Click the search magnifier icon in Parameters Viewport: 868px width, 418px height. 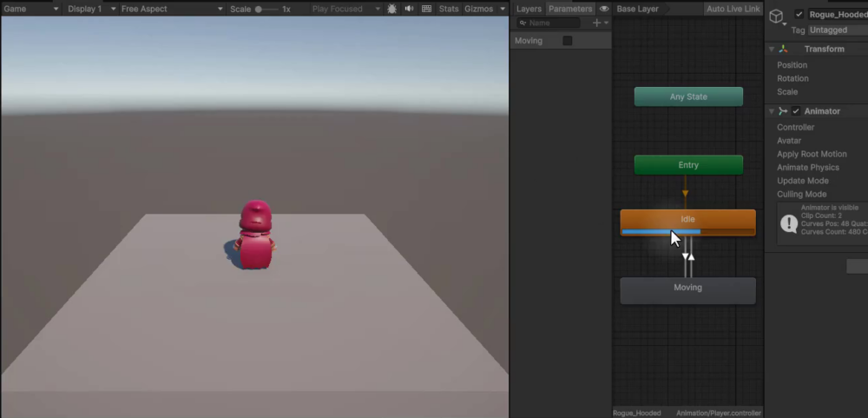point(523,23)
